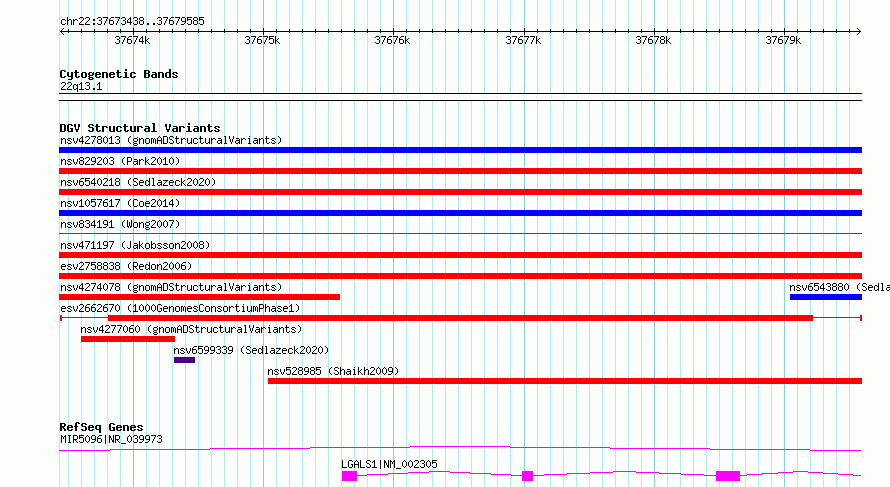Click the nsv528985 (Shaikh2009) red bar
This screenshot has width=890, height=487.
tap(565, 381)
